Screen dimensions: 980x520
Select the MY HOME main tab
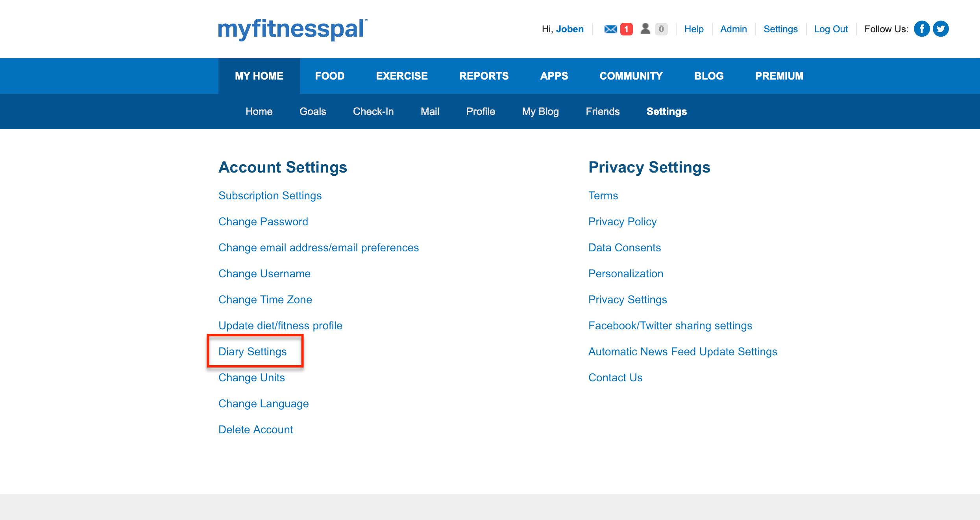click(259, 76)
